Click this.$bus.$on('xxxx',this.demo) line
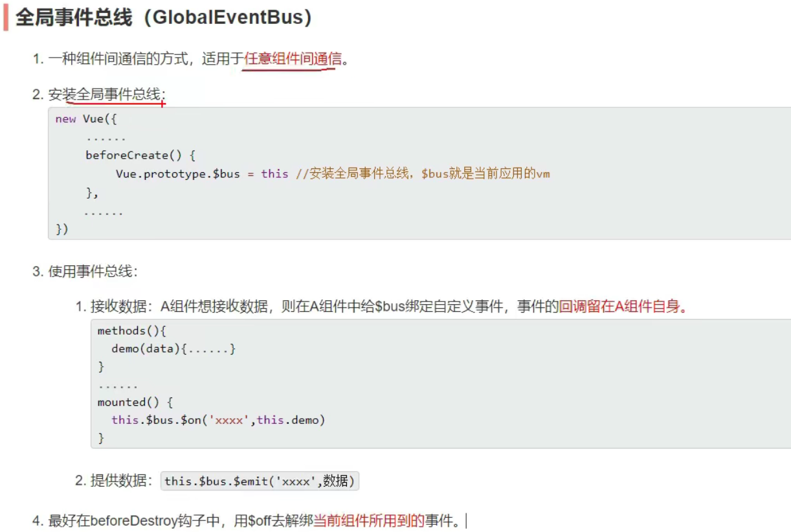The height and width of the screenshot is (532, 791). [x=217, y=420]
